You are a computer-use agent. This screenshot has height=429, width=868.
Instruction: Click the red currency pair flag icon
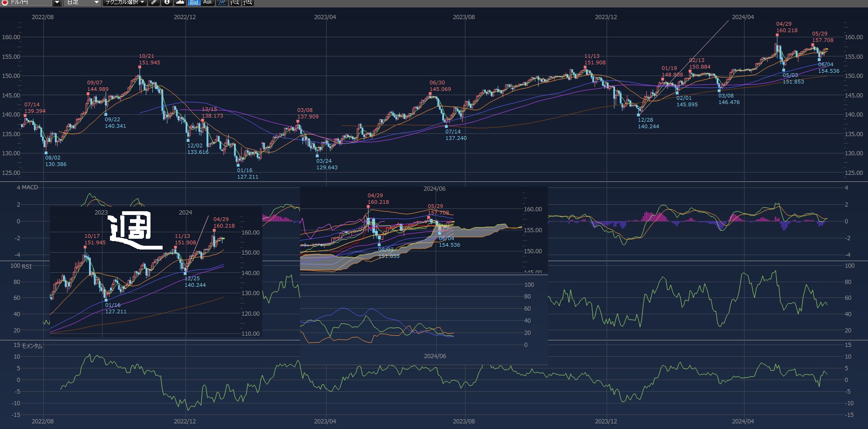(5, 2)
